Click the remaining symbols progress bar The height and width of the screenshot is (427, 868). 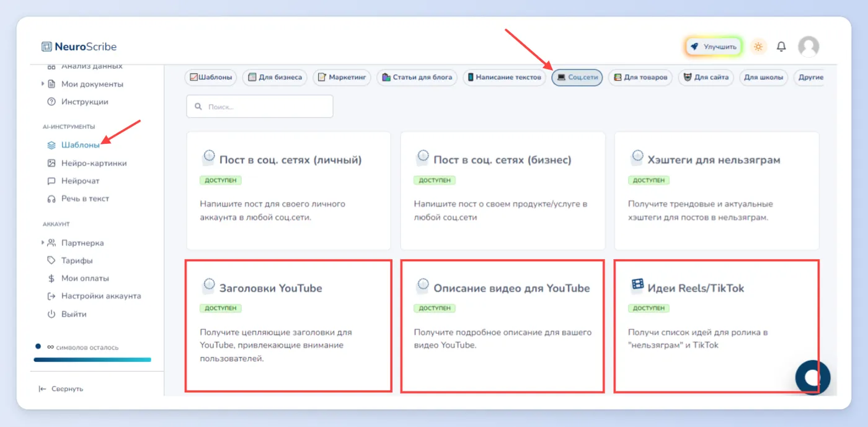click(92, 359)
